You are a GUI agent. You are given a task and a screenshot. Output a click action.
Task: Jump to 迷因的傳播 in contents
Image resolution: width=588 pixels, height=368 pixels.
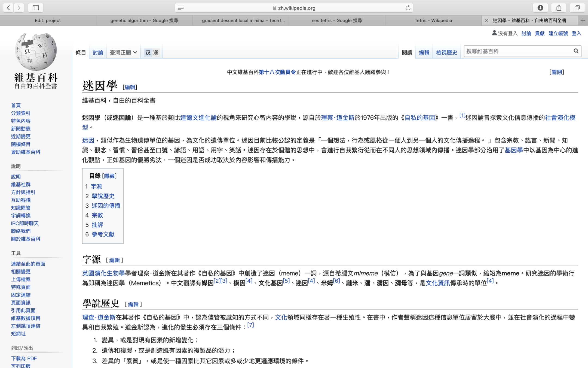tap(106, 206)
